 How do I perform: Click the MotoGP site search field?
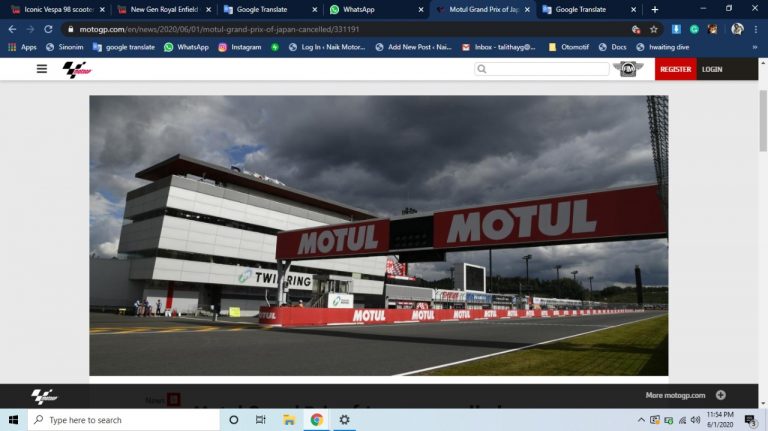pyautogui.click(x=545, y=69)
